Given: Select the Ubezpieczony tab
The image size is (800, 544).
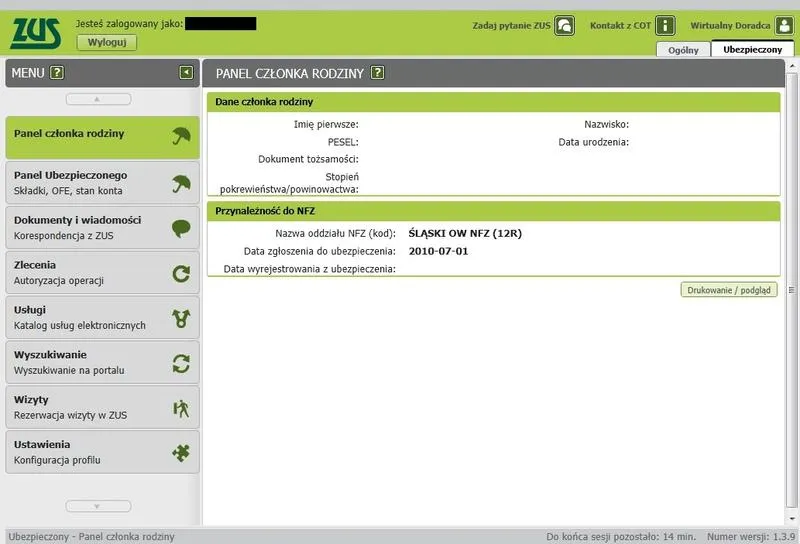Looking at the screenshot, I should click(751, 49).
